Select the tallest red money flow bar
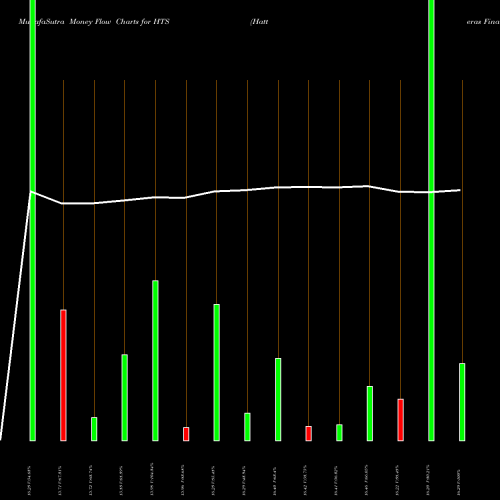 click(x=63, y=375)
